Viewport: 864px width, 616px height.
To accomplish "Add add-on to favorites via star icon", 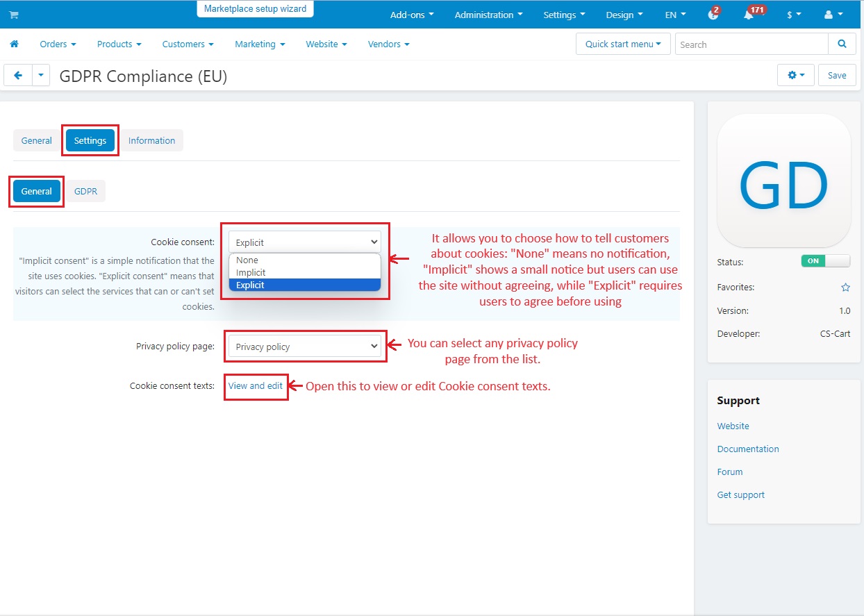I will pos(845,287).
